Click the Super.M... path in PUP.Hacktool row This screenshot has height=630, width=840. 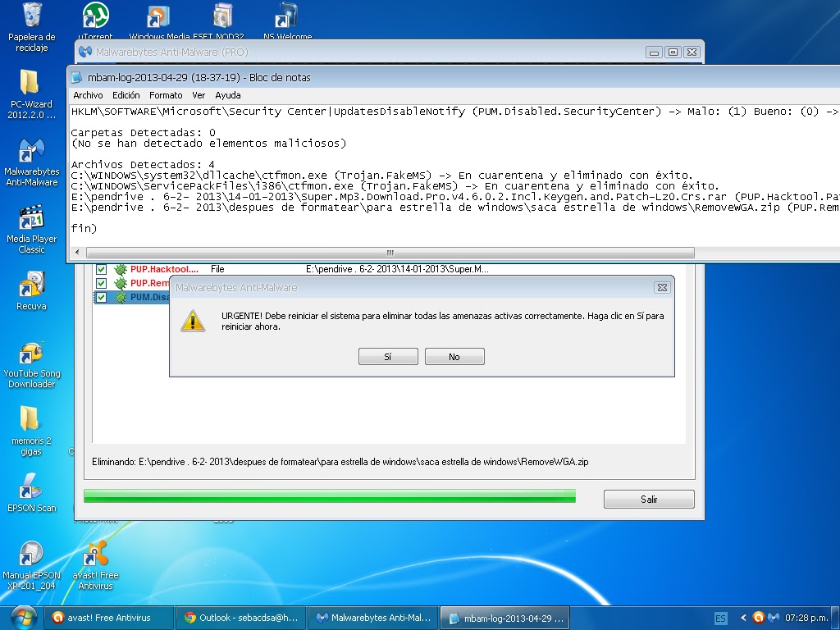(397, 269)
